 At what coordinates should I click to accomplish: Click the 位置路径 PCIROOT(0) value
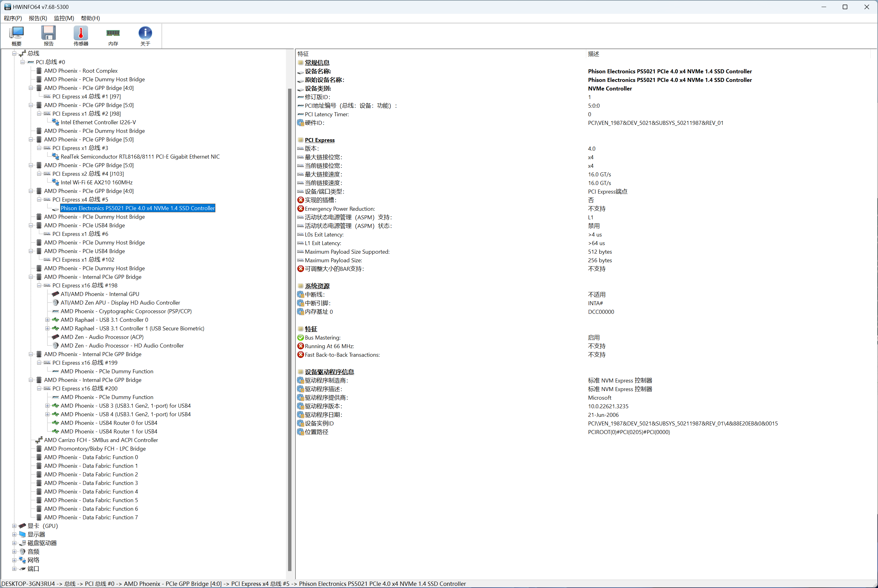click(x=629, y=432)
